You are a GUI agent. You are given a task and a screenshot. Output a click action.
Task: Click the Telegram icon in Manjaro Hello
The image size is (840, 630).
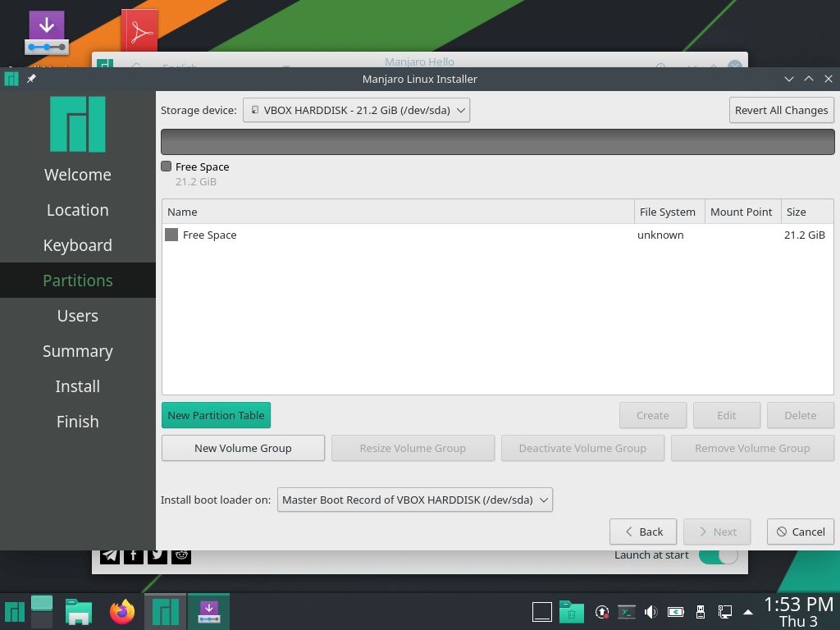pos(110,555)
